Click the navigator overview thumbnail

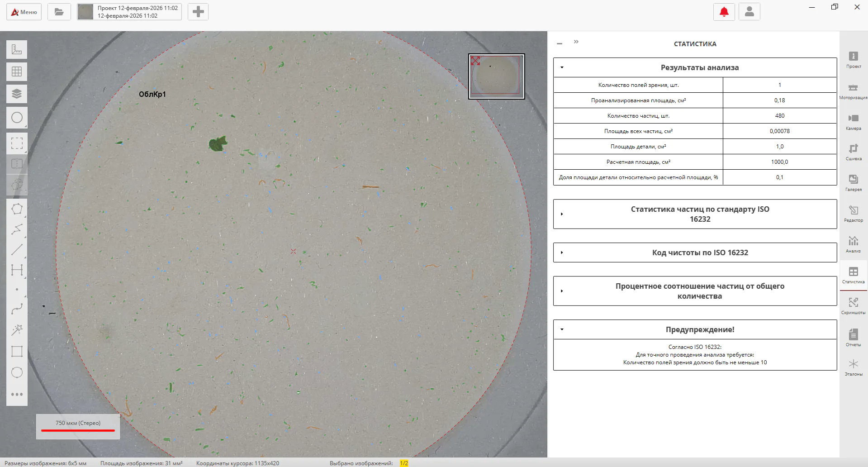tap(496, 76)
